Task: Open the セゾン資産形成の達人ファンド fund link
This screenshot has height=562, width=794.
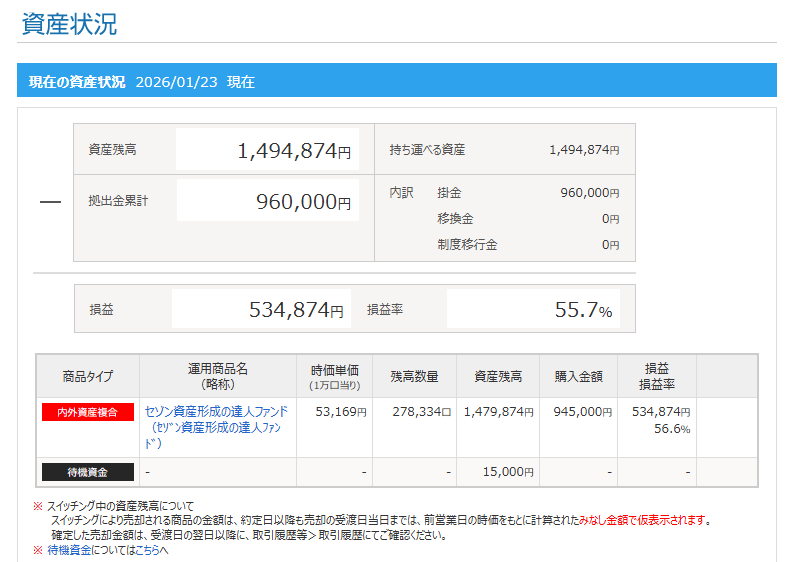Action: (216, 411)
